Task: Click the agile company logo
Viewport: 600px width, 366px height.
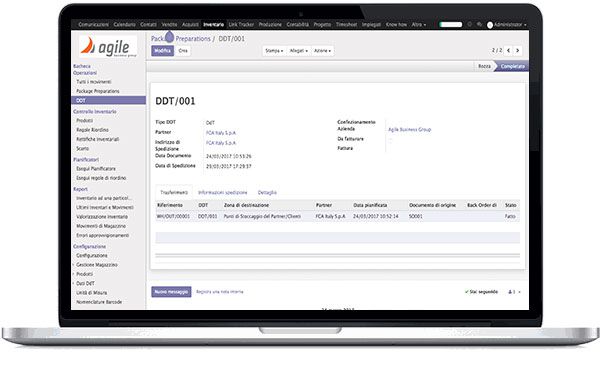Action: 109,47
